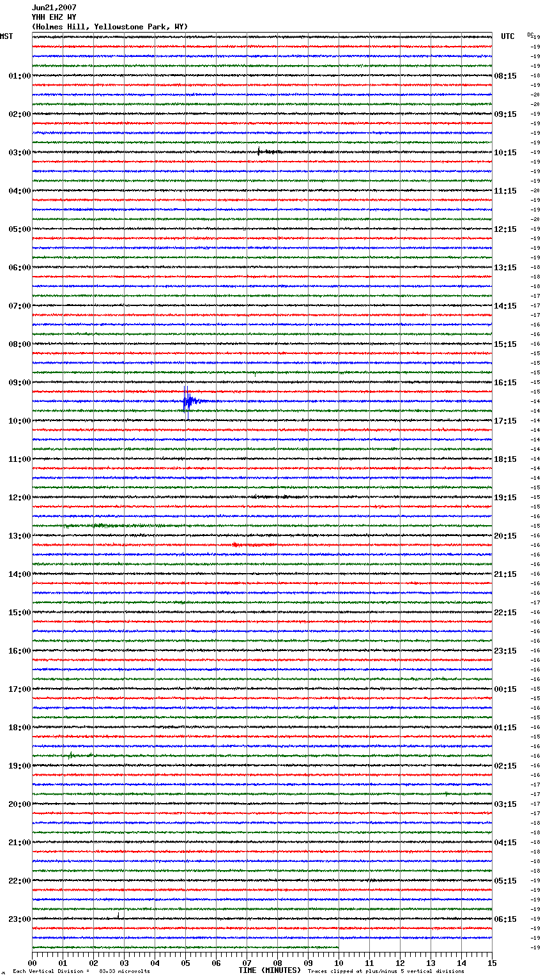The image size is (543, 980).
Task: Click the 22:15 UTC time label
Action: 505,613
